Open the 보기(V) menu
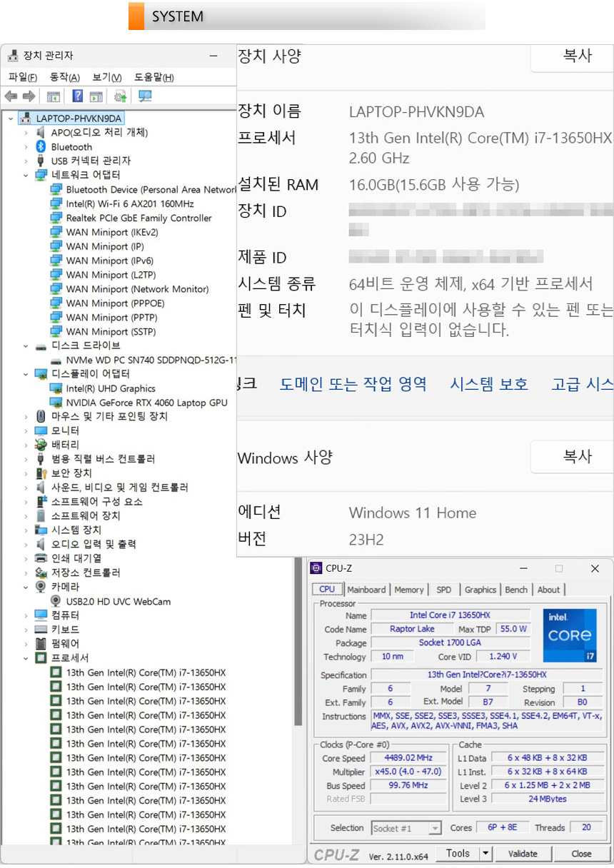The image size is (614, 868). tap(107, 77)
